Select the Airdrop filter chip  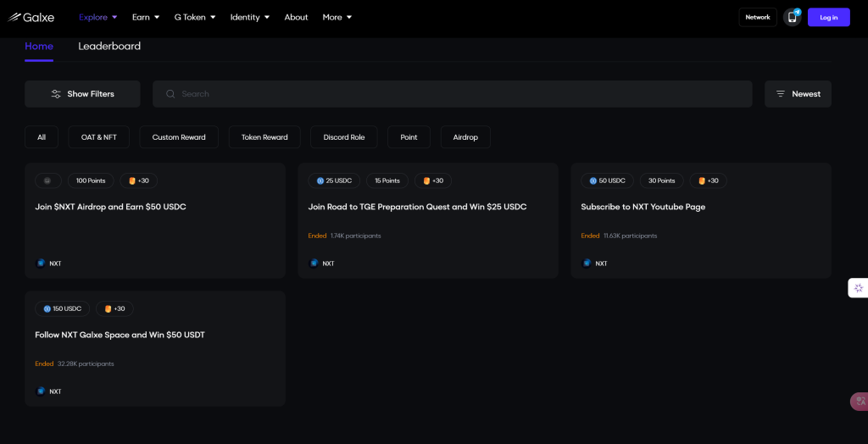465,137
